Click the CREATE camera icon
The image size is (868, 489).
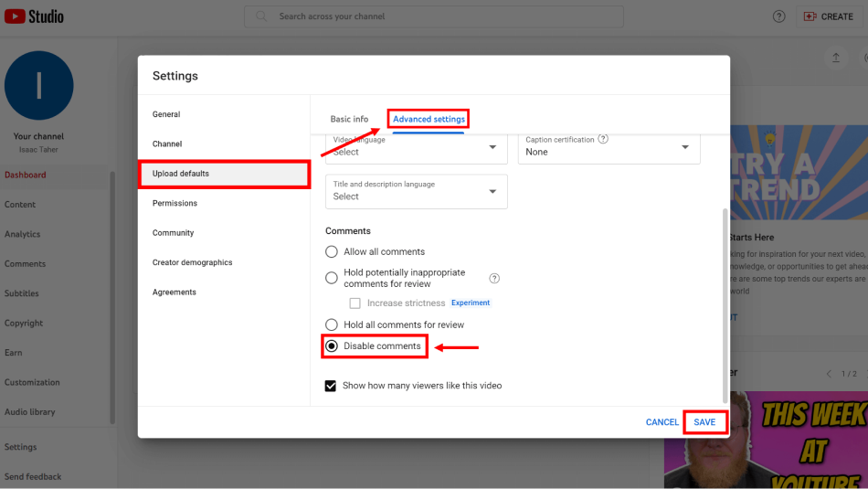pos(810,16)
